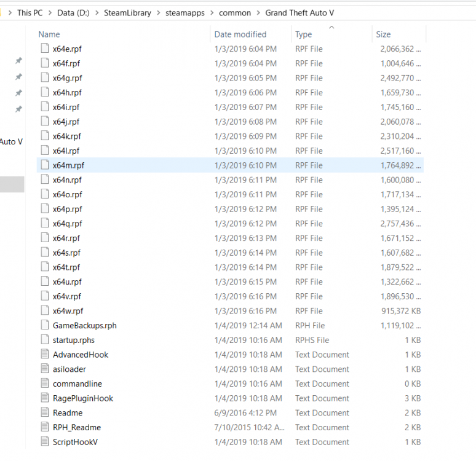This screenshot has width=476, height=461.
Task: Navigate to steamapps breadcrumb
Action: click(x=185, y=13)
